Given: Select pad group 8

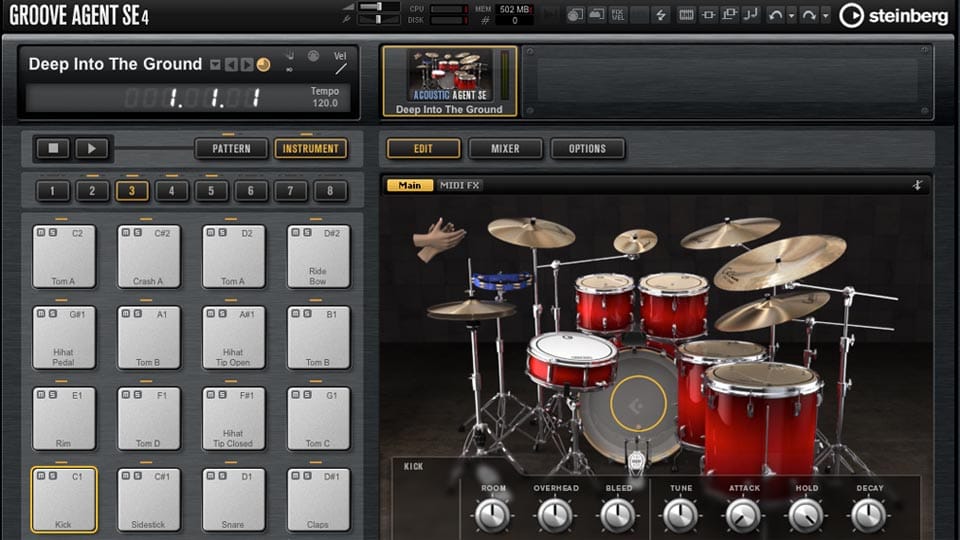Looking at the screenshot, I should click(x=330, y=190).
